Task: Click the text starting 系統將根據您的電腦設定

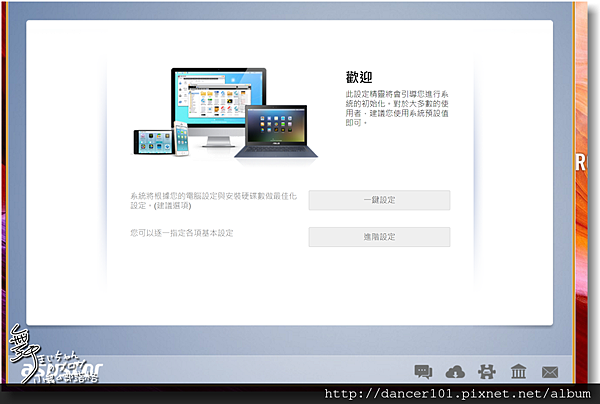Action: tap(213, 201)
